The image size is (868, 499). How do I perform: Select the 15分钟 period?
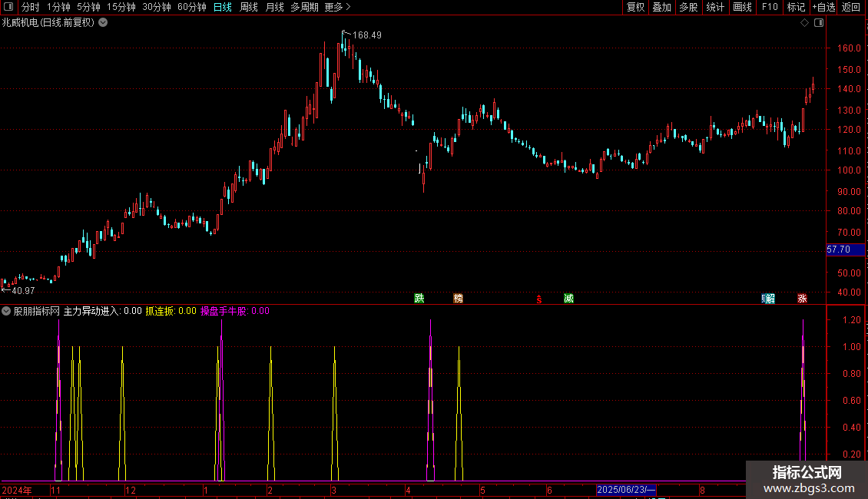[x=121, y=7]
